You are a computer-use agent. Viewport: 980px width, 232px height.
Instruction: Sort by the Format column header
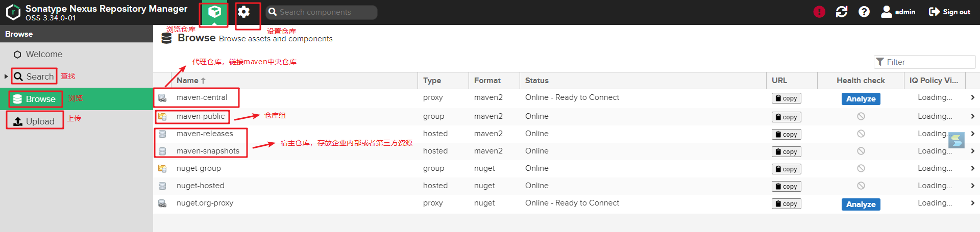tap(494, 81)
